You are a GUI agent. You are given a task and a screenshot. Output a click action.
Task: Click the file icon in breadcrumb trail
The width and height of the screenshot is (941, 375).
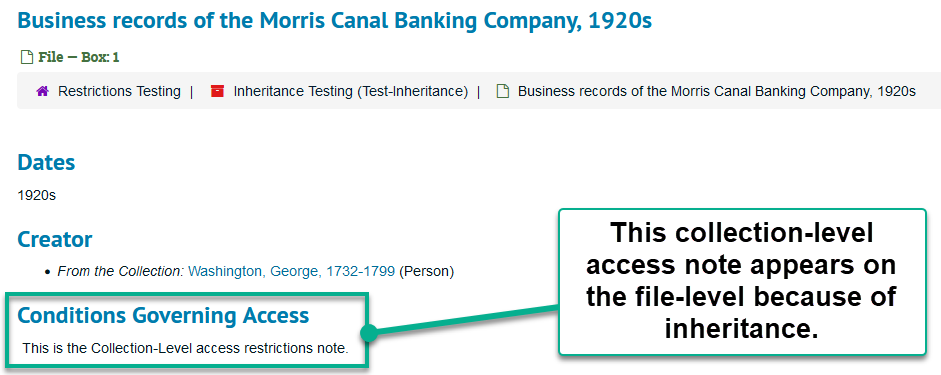pos(503,91)
